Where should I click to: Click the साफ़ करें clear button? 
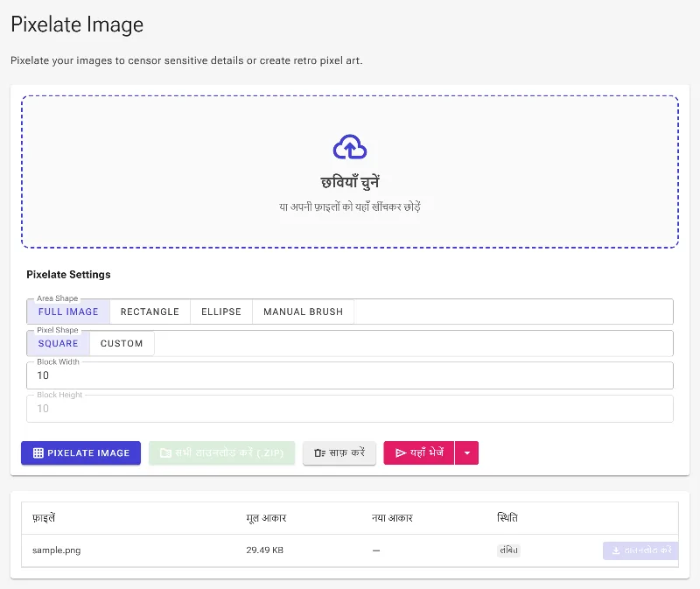339,452
